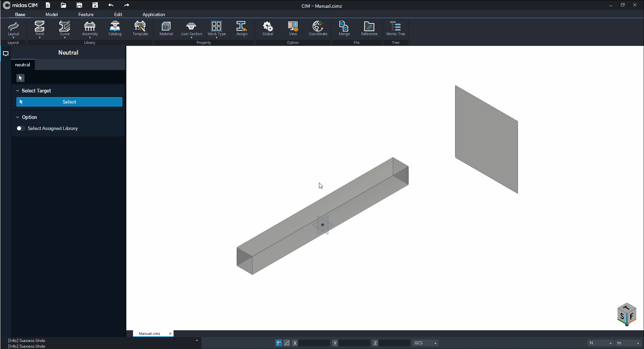Open the Template library
The image size is (644, 349).
pyautogui.click(x=140, y=28)
